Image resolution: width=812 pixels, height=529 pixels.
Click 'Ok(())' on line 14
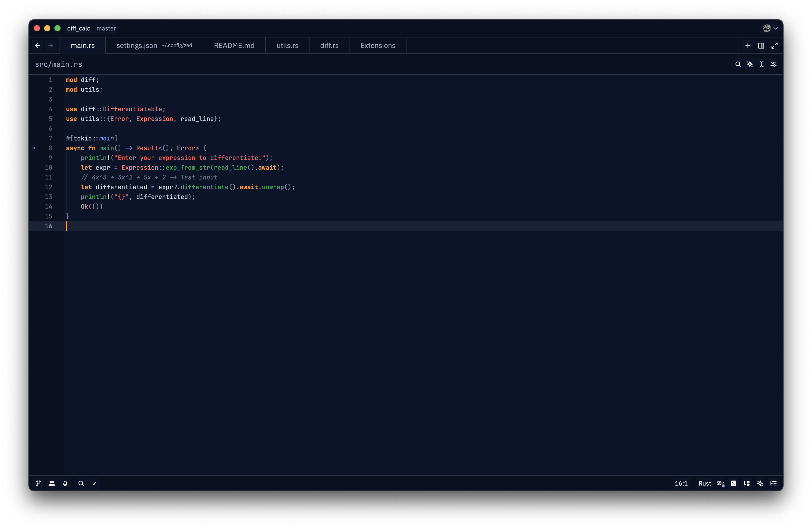tap(92, 206)
